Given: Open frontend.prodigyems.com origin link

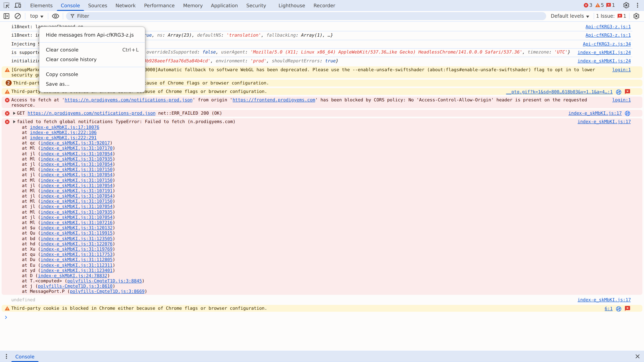Looking at the screenshot, I should click(x=274, y=100).
